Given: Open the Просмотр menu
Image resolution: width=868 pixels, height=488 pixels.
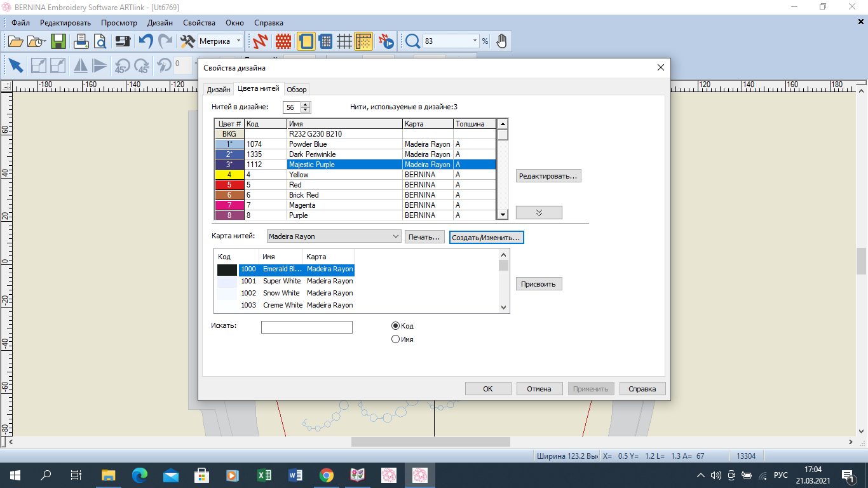Looking at the screenshot, I should [119, 22].
